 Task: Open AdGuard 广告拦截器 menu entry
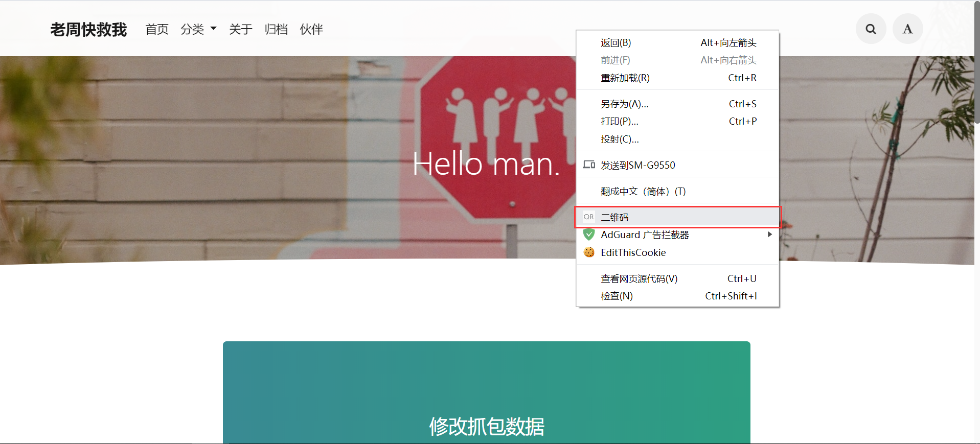pyautogui.click(x=677, y=235)
